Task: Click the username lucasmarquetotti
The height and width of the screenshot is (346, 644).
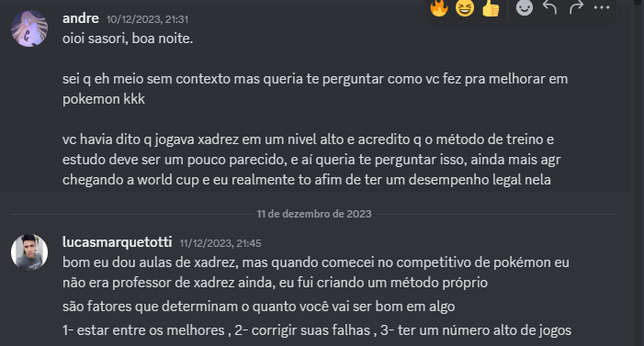Action: coord(117,242)
